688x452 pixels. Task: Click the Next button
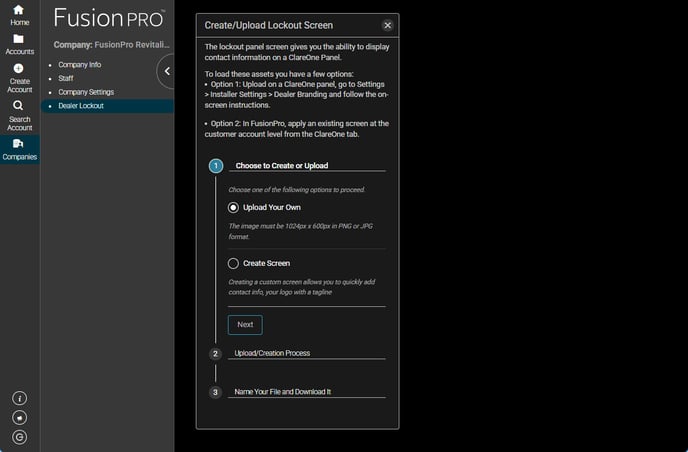245,325
